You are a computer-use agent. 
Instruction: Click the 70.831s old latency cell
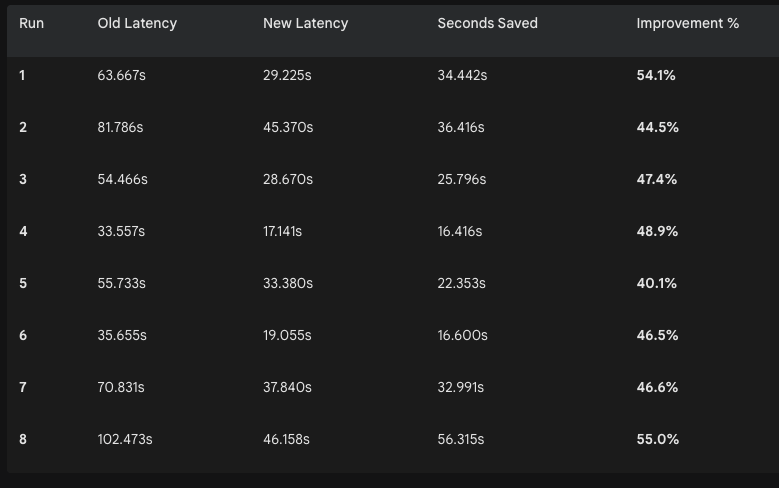point(120,387)
